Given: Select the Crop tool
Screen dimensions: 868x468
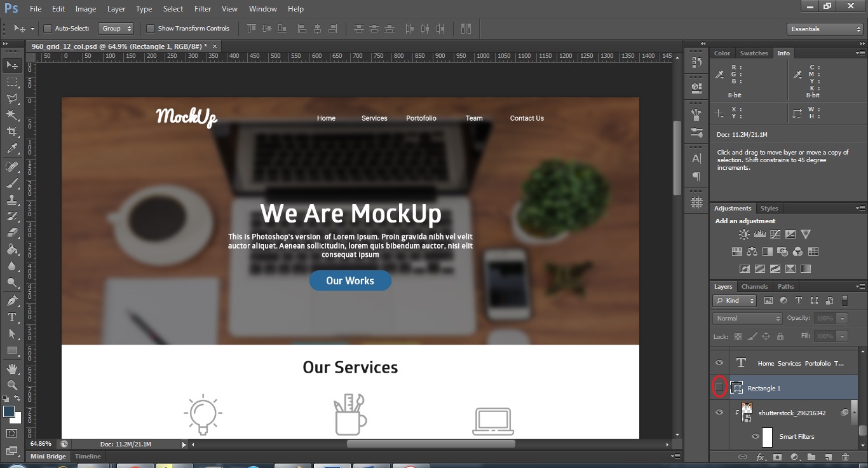Looking at the screenshot, I should (x=12, y=132).
